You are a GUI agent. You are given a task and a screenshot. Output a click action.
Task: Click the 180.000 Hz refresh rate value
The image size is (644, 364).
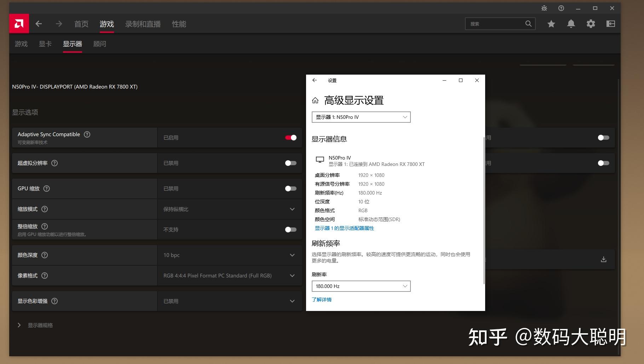click(x=370, y=193)
